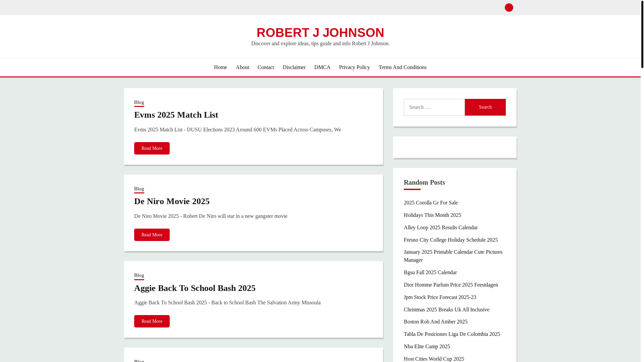Open the About page
Viewport: 644px width, 362px height.
243,67
